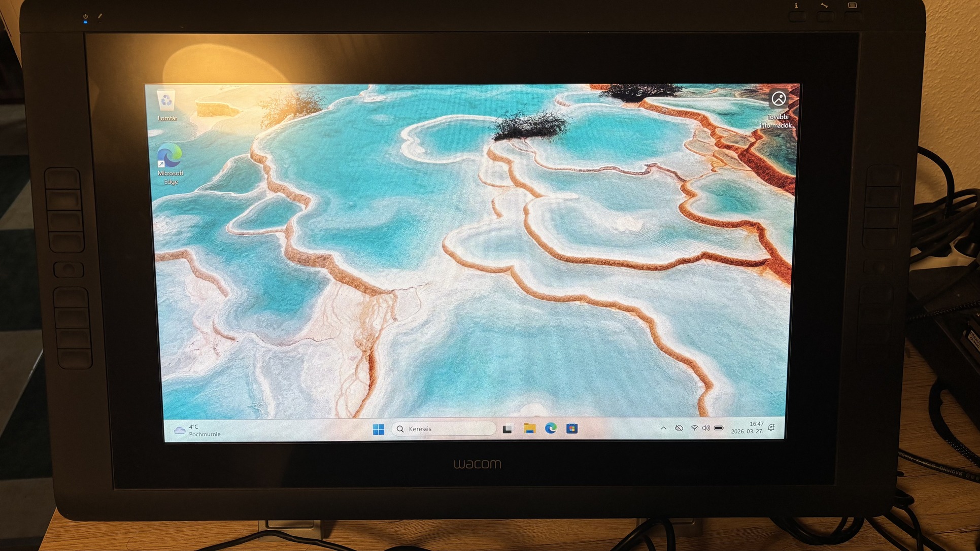The width and height of the screenshot is (980, 551).
Task: Open the clock showing 16:47
Action: (756, 424)
